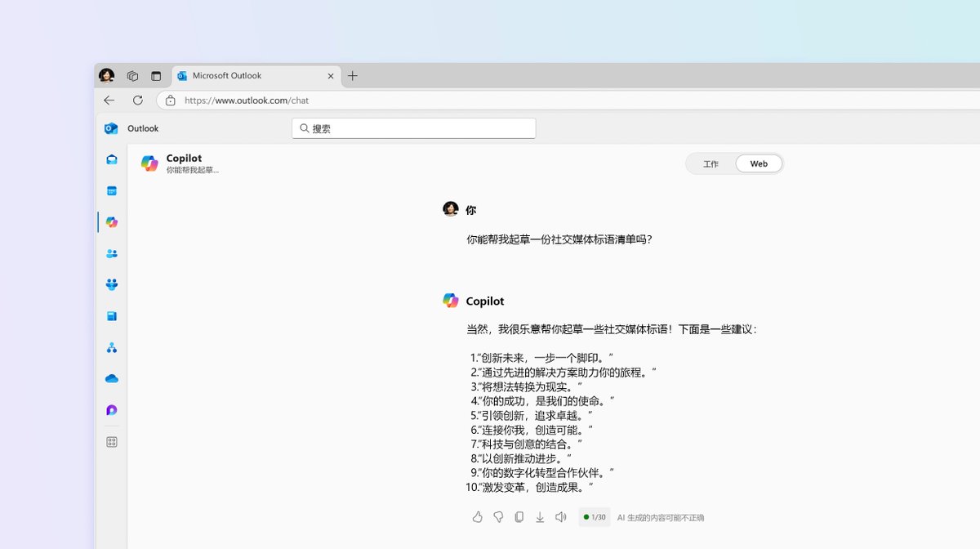Click slogan 10 激发变革，创造成果
The height and width of the screenshot is (549, 980).
[529, 488]
